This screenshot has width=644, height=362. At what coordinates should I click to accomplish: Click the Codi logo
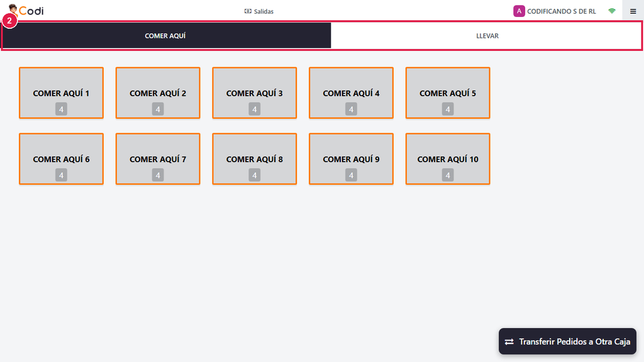pos(26,10)
